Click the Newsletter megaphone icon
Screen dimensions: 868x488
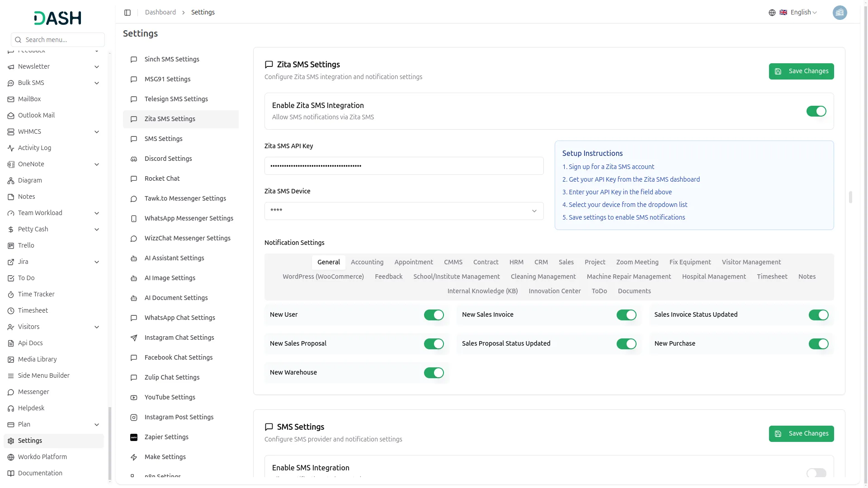pos(11,67)
